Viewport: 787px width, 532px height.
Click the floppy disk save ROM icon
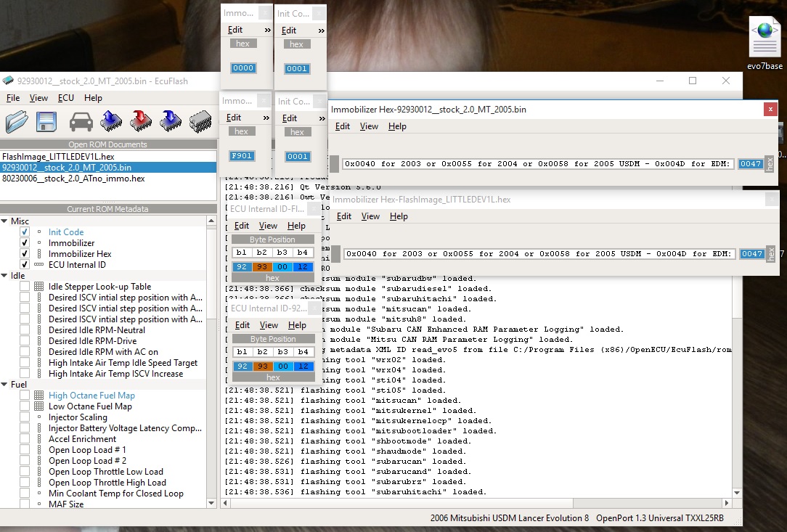tap(47, 121)
